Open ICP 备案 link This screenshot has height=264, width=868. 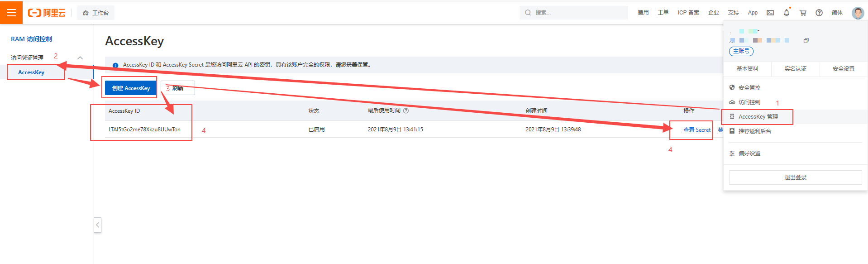(688, 13)
